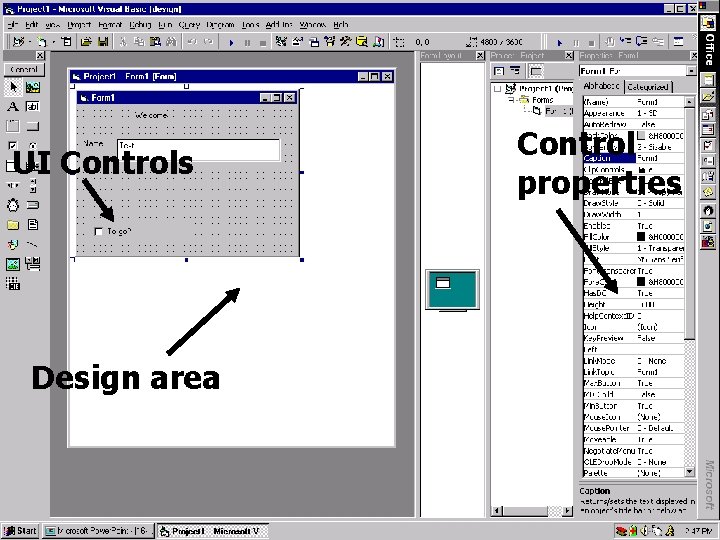The image size is (720, 540).
Task: Select the TextBox control tool
Action: pyautogui.click(x=33, y=107)
